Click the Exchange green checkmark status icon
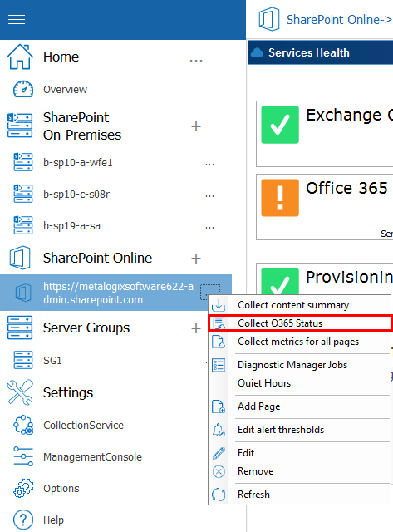Image resolution: width=393 pixels, height=532 pixels. pyautogui.click(x=280, y=125)
